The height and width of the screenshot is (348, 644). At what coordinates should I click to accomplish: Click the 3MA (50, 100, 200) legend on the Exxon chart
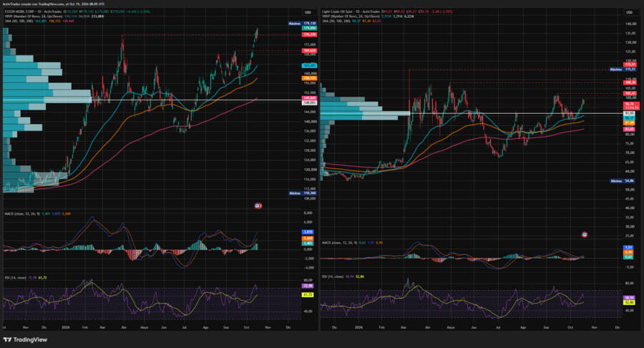pyautogui.click(x=19, y=21)
